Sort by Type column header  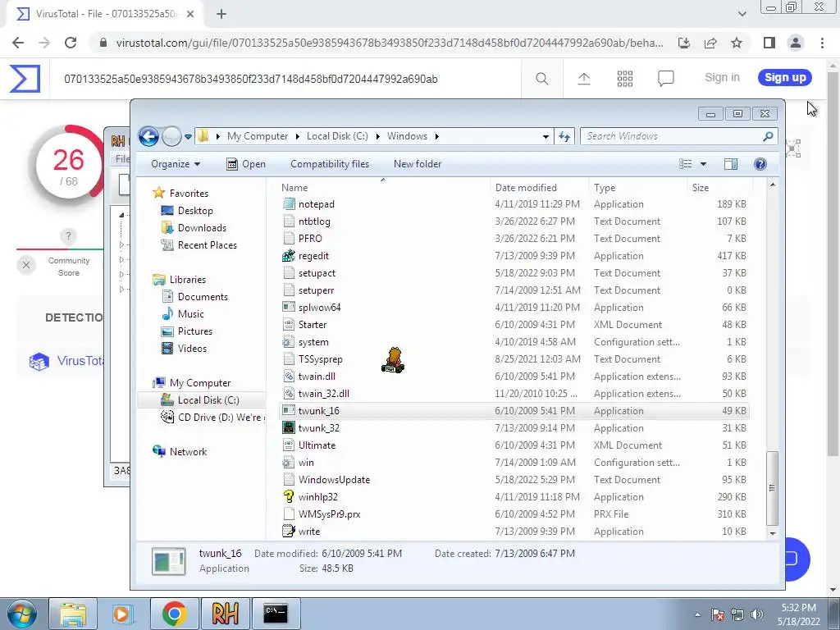637,188
